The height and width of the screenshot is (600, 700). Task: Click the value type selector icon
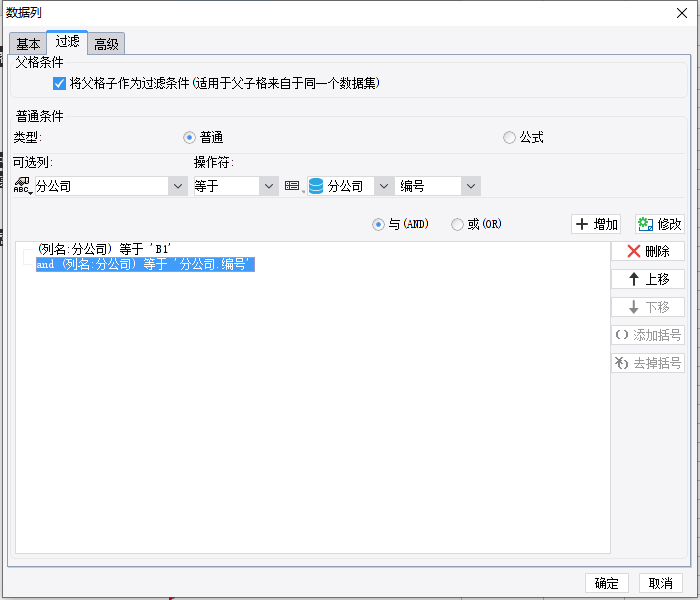[x=293, y=186]
